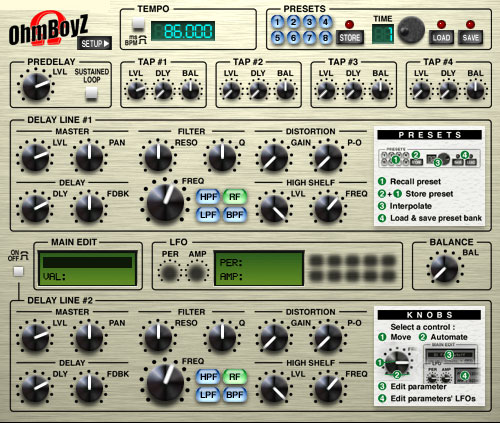Select the Tap #4 BAL knob
The height and width of the screenshot is (423, 500).
[476, 90]
